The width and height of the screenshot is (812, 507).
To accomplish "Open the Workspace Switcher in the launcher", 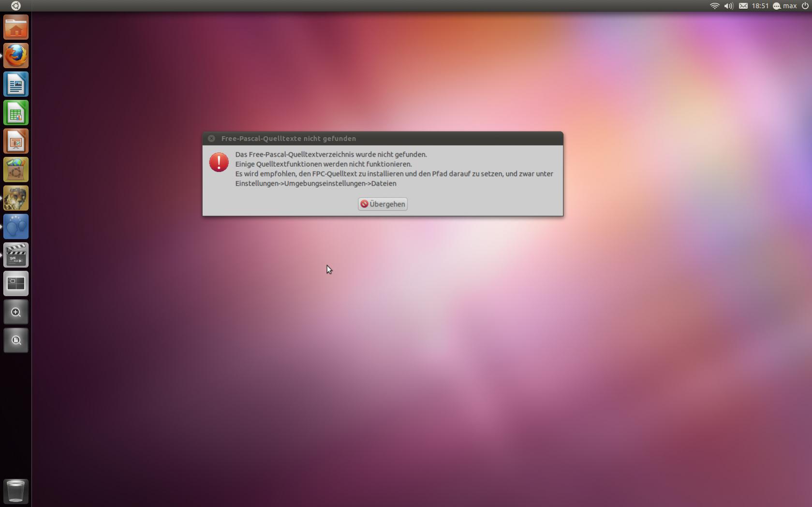I will [16, 284].
